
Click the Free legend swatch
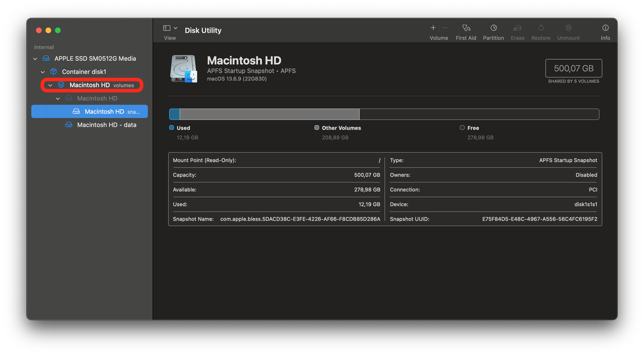click(x=462, y=128)
